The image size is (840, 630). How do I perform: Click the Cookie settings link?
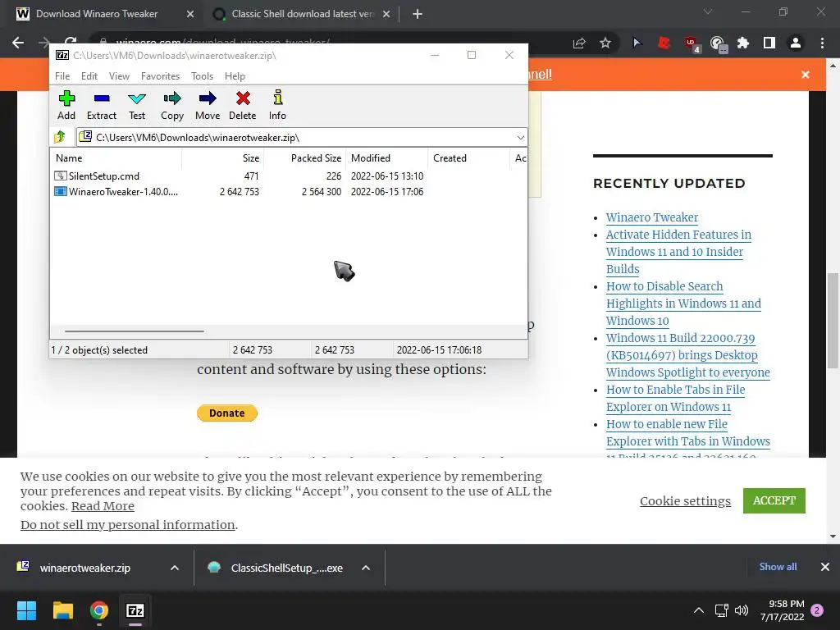pyautogui.click(x=685, y=501)
